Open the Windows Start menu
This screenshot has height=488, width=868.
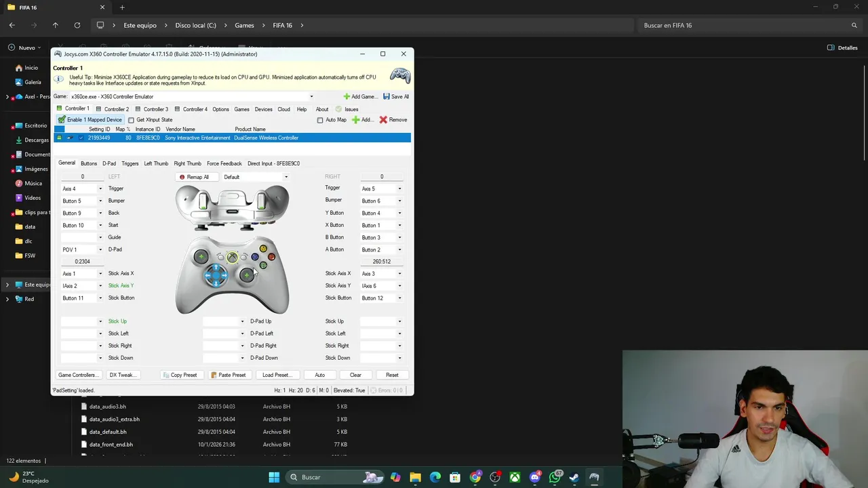[274, 477]
